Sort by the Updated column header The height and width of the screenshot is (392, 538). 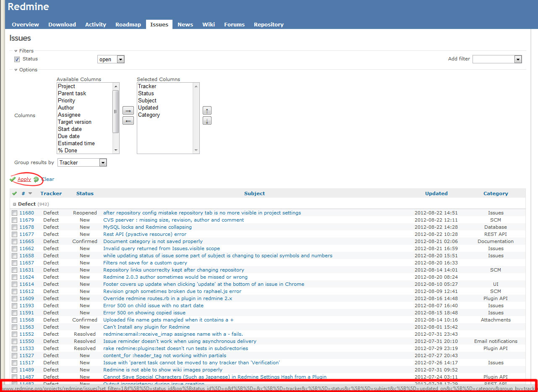436,193
